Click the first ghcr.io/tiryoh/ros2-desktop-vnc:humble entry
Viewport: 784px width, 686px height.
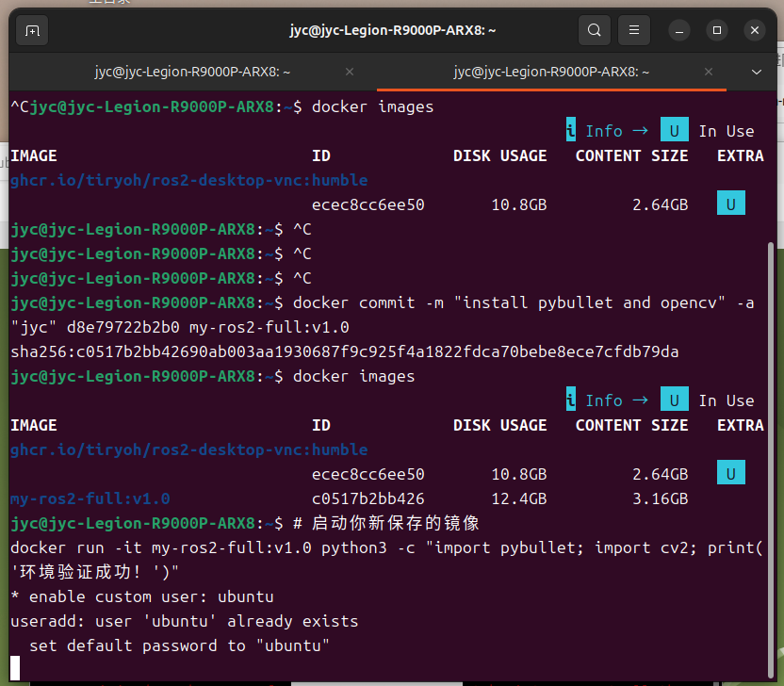(189, 180)
